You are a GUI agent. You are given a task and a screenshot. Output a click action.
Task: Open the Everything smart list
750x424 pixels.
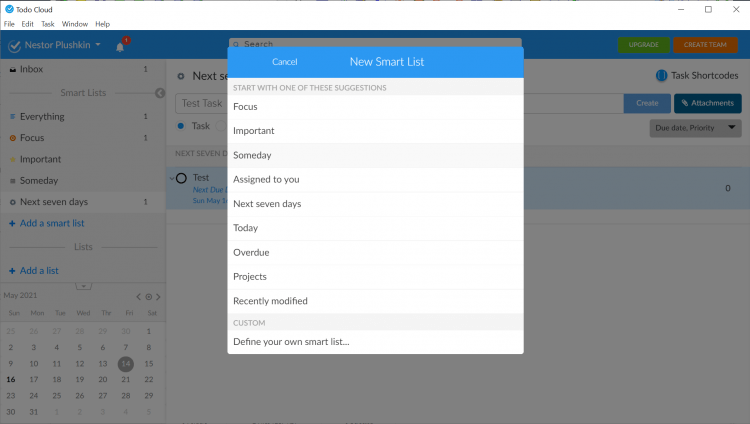click(83, 116)
